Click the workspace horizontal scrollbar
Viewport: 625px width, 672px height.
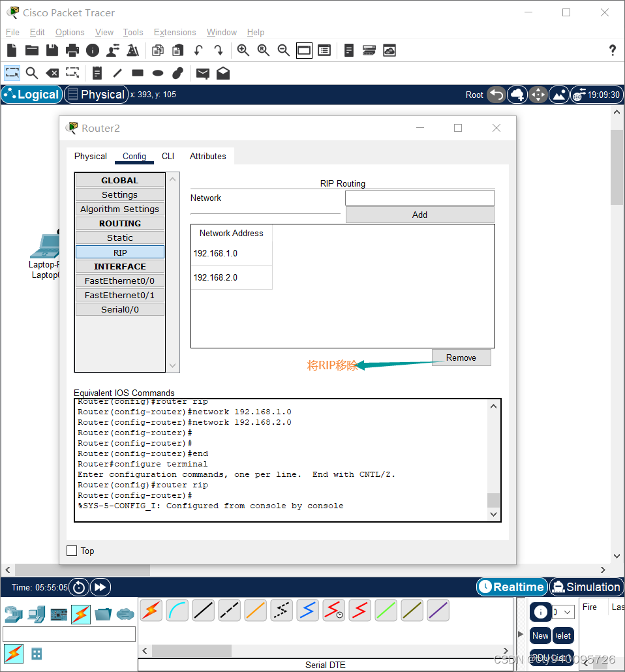coord(83,570)
